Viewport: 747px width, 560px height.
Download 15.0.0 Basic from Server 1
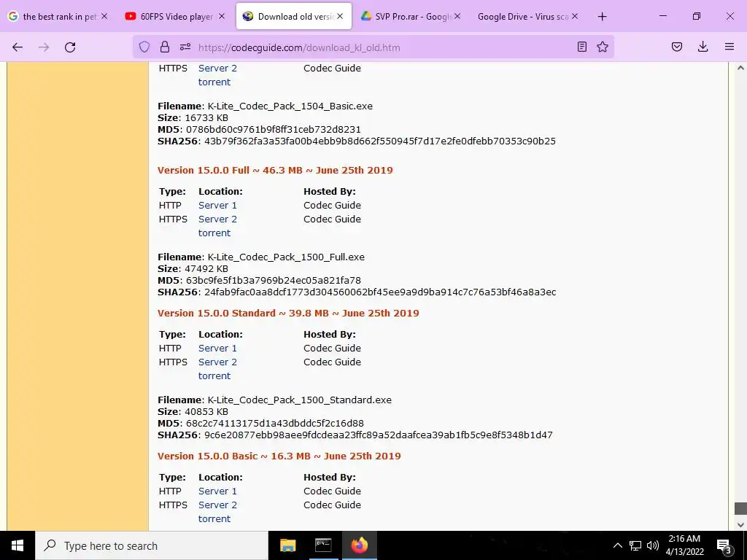pyautogui.click(x=217, y=491)
